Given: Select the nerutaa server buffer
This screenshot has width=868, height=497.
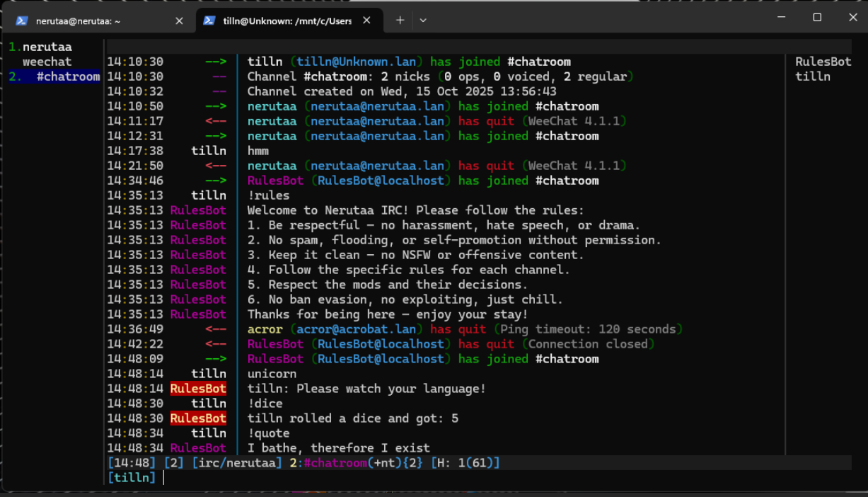Looking at the screenshot, I should (47, 47).
